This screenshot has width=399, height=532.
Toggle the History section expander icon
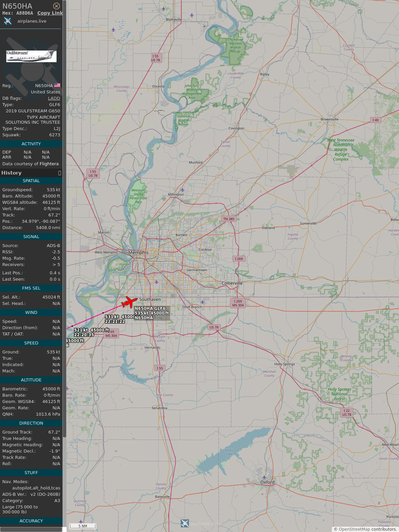point(60,173)
